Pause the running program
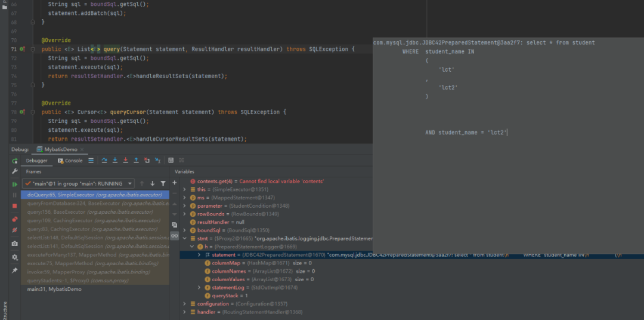644x320 pixels. click(x=15, y=195)
